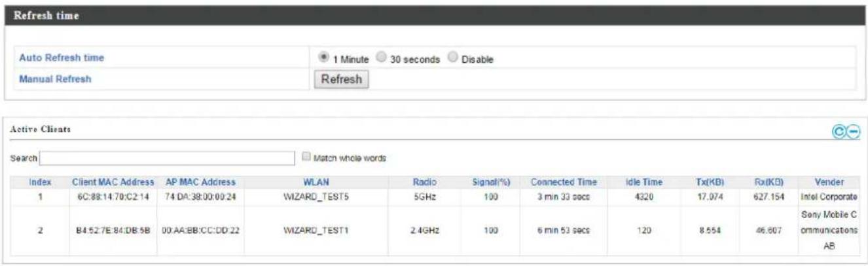Viewport: 868px width, 266px height.
Task: Click Sony Mobile Communications AB vendor cell
Action: click(829, 231)
